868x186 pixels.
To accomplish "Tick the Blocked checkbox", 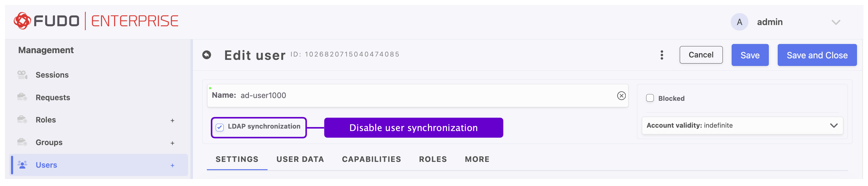I will click(650, 98).
